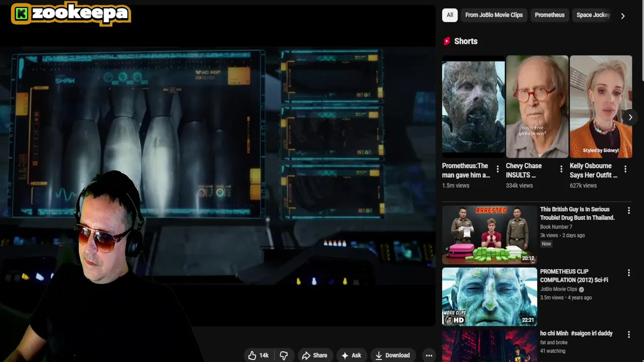Click the page scrollbar on right edge
The height and width of the screenshot is (362, 644).
point(641,40)
